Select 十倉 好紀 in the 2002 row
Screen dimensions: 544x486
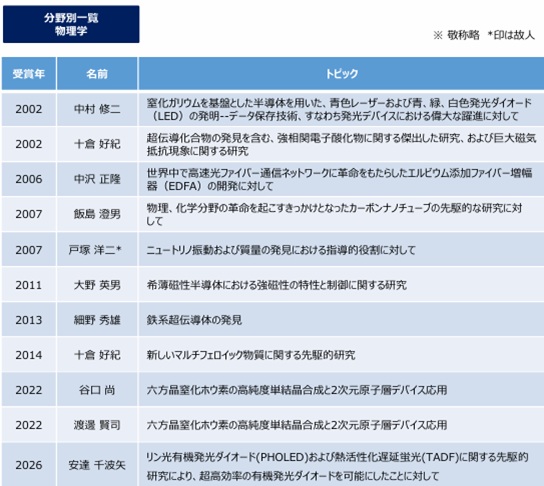(x=97, y=144)
